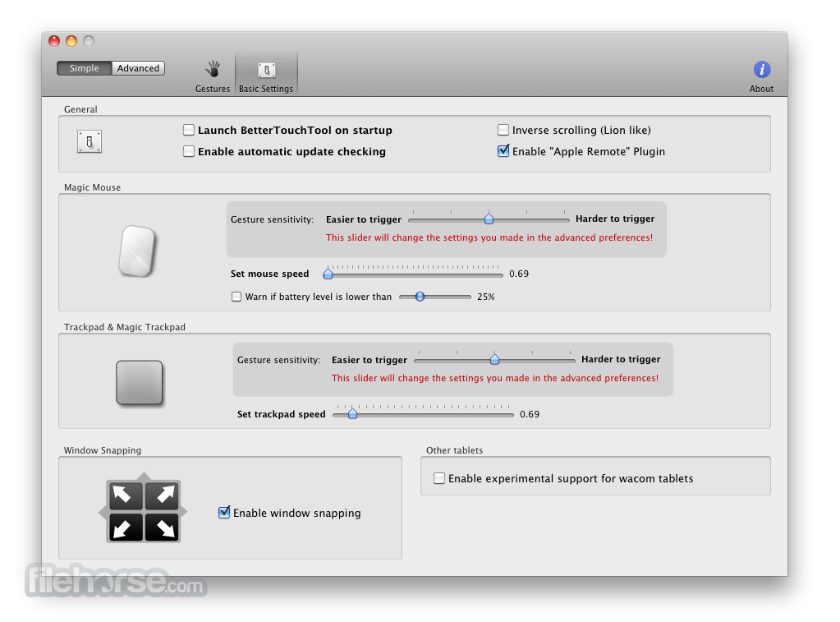Click the 25% battery level value
Viewport: 840px width, 622px height.
click(x=486, y=297)
